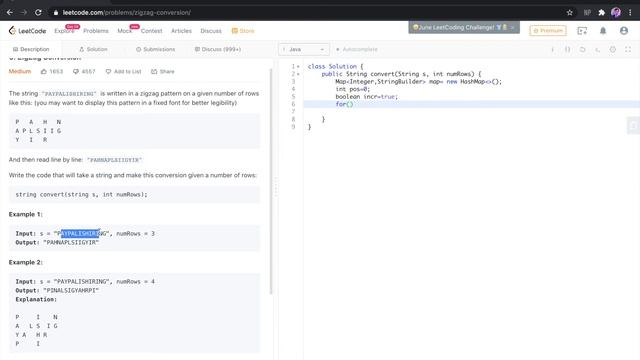Screen dimensions: 640x360
Task: Dismiss the June LeetCoding Challenge banner
Action: tap(512, 27)
